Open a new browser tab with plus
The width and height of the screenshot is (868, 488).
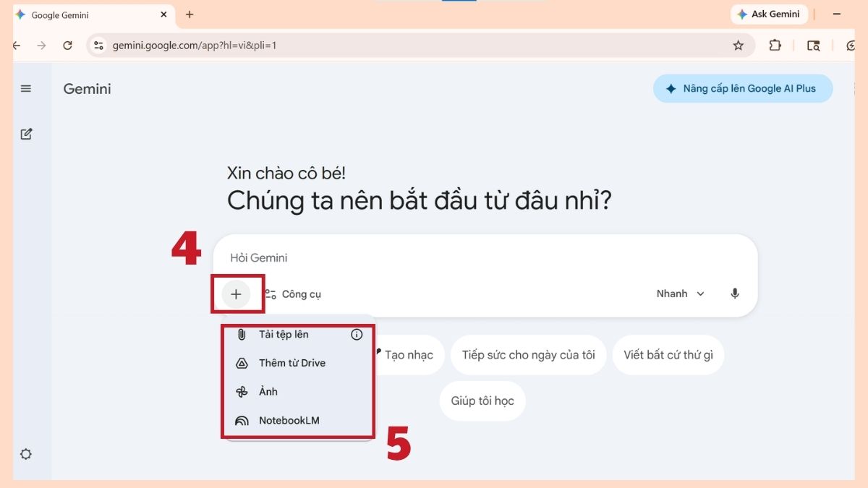pyautogui.click(x=190, y=14)
